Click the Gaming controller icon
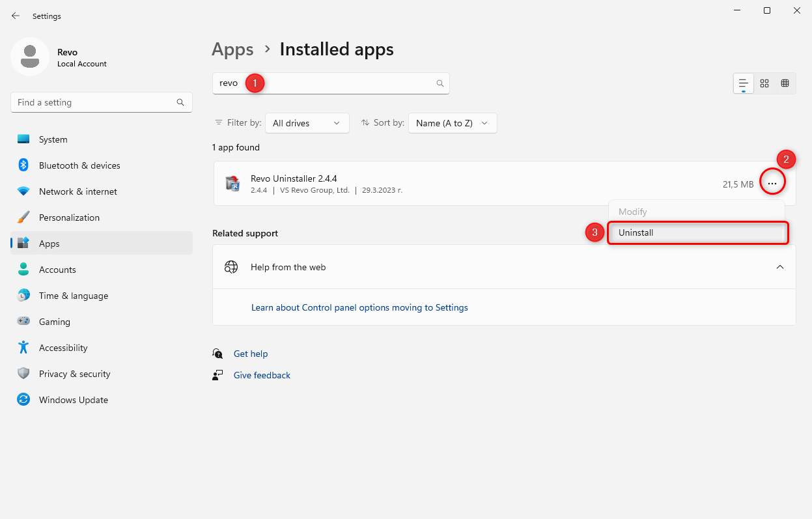 [23, 322]
